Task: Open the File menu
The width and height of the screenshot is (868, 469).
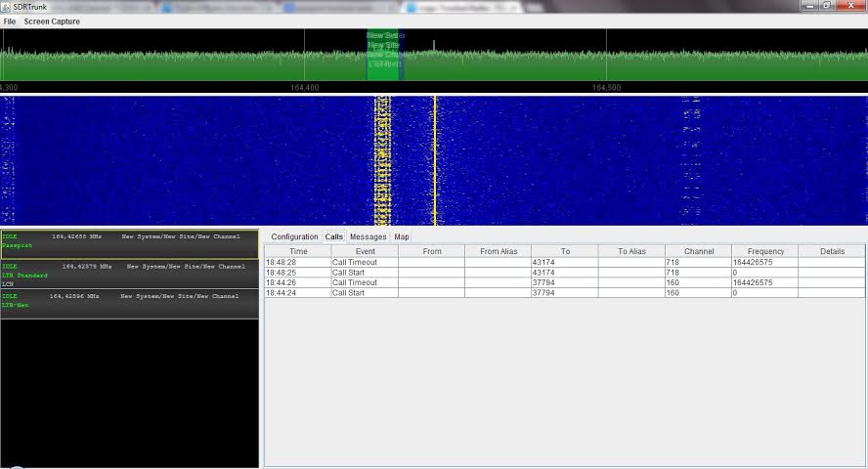Action: 10,21
